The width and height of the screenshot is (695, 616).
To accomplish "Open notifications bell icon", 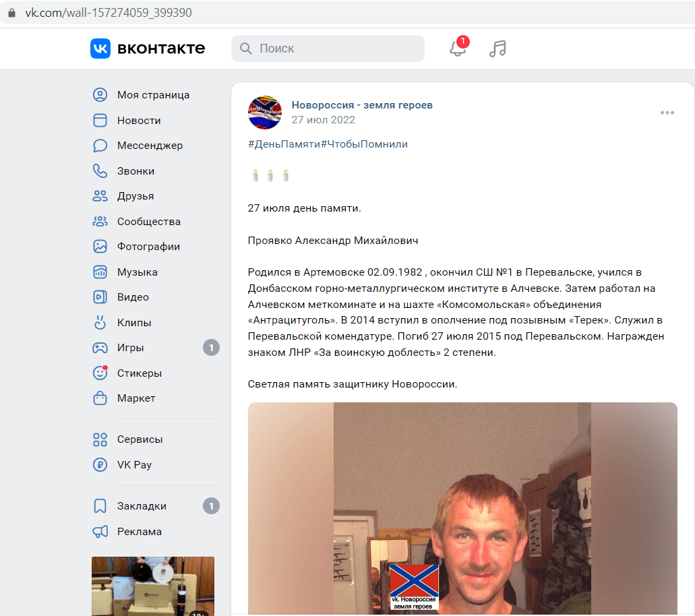I will tap(458, 48).
